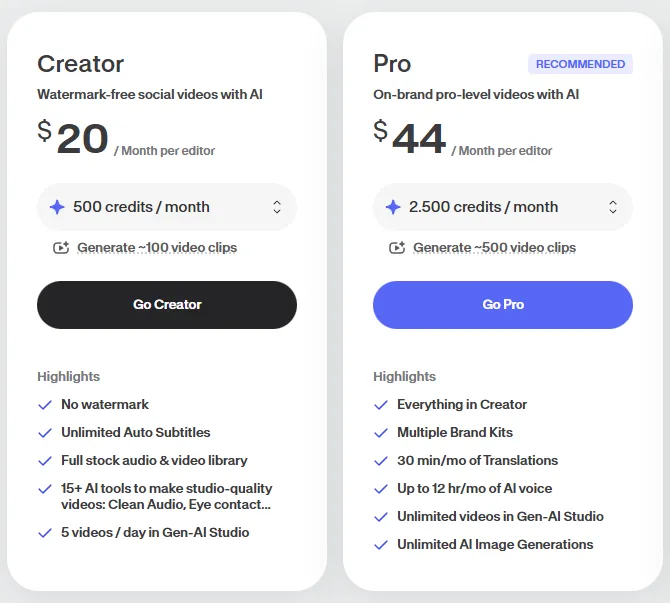Click the RECOMMENDED badge on Pro

click(580, 64)
